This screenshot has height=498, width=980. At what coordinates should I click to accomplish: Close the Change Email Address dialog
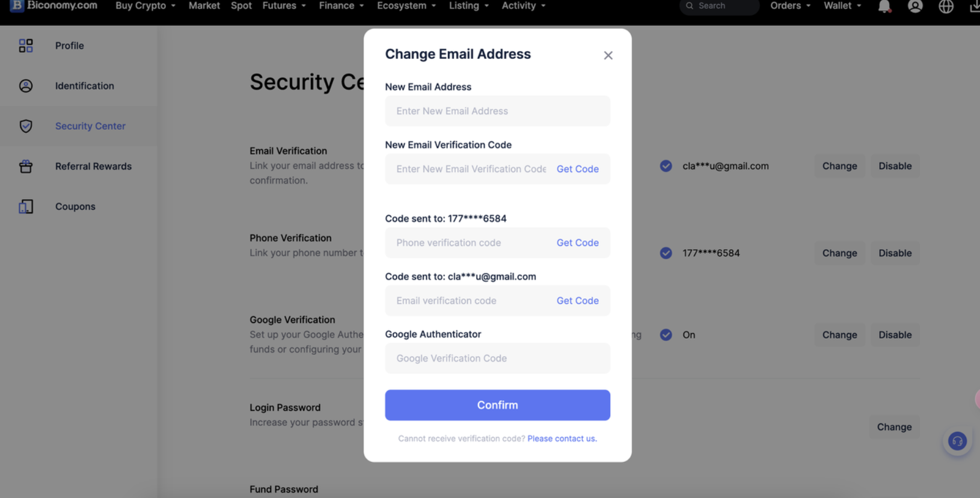pos(608,55)
